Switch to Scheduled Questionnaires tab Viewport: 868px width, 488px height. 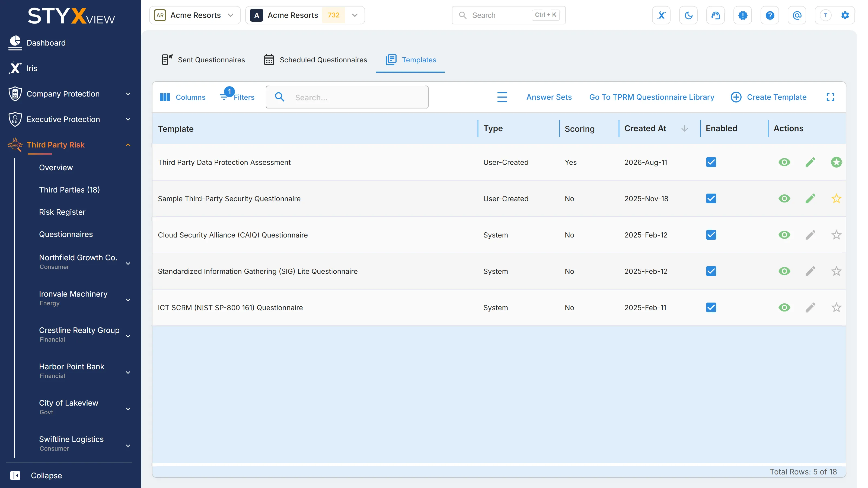click(x=315, y=60)
